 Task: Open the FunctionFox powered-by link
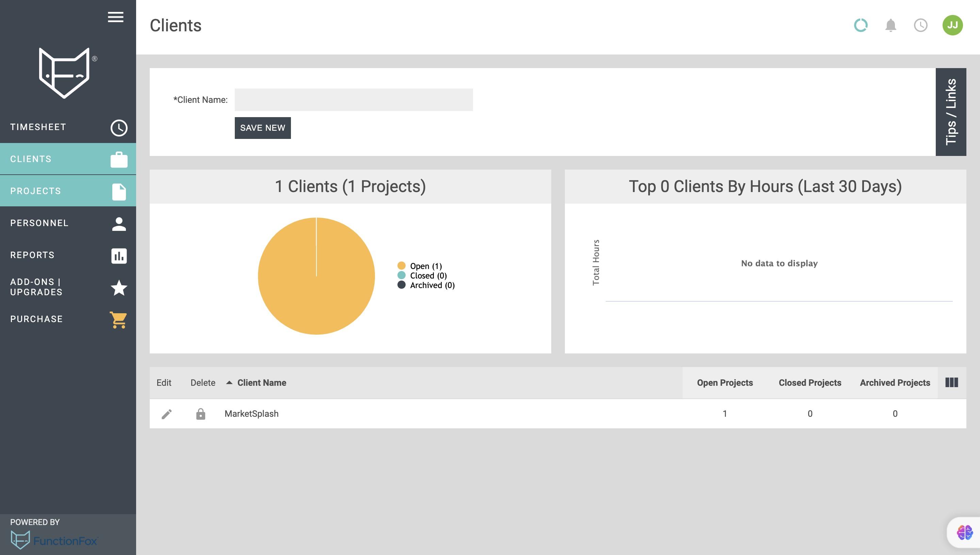(x=54, y=540)
